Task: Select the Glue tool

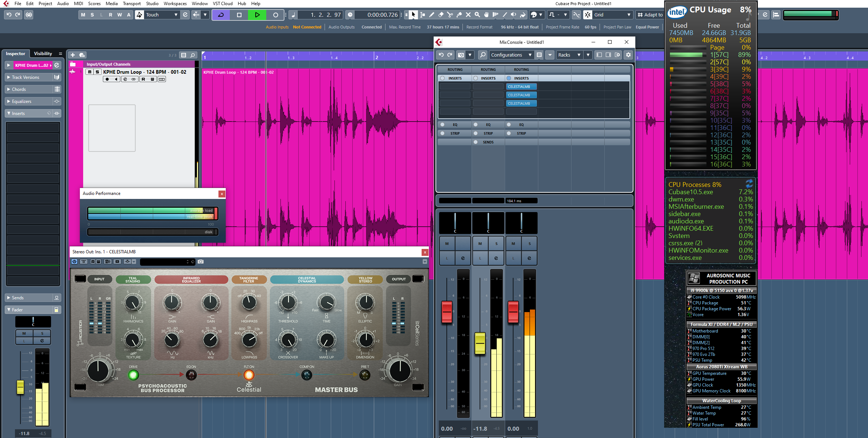Action: (x=459, y=15)
